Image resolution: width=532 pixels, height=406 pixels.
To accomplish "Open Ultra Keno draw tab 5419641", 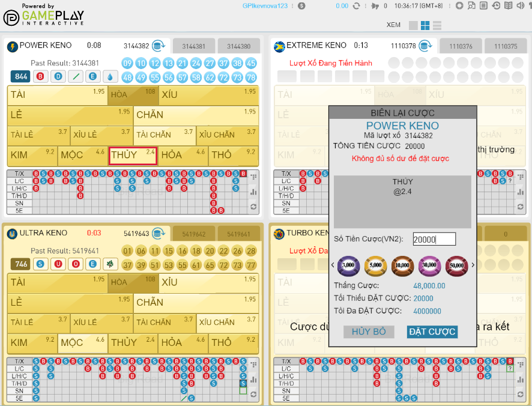I will pos(238,234).
